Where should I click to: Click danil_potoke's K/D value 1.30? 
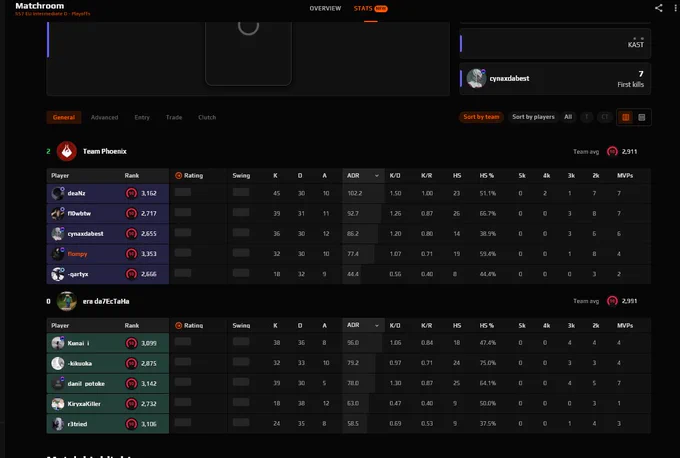click(x=395, y=383)
